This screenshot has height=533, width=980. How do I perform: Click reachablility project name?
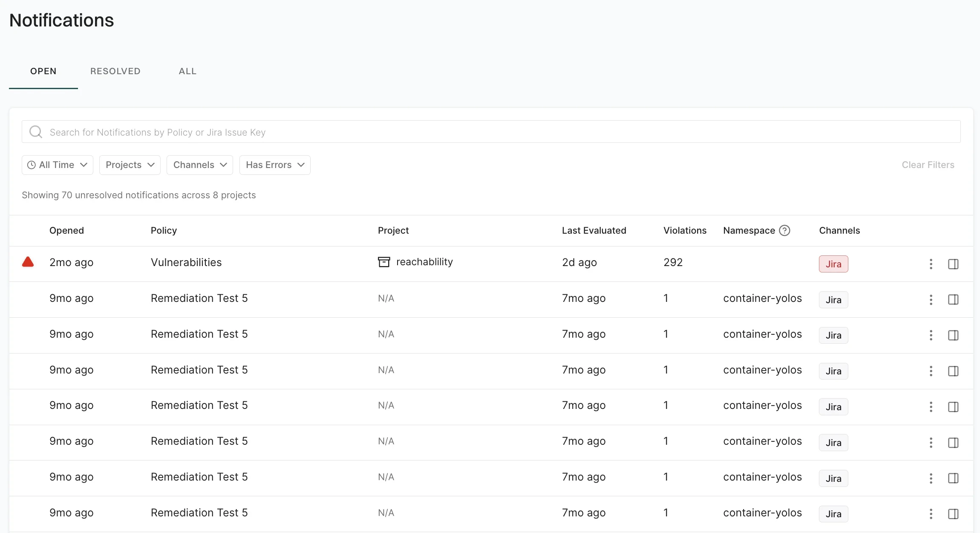coord(424,262)
